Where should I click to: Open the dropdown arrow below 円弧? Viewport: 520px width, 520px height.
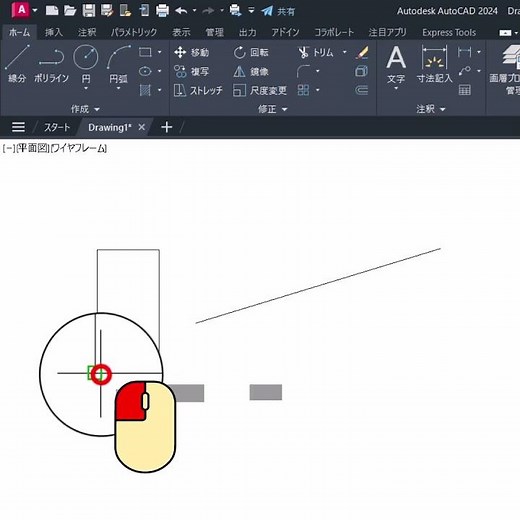[118, 88]
